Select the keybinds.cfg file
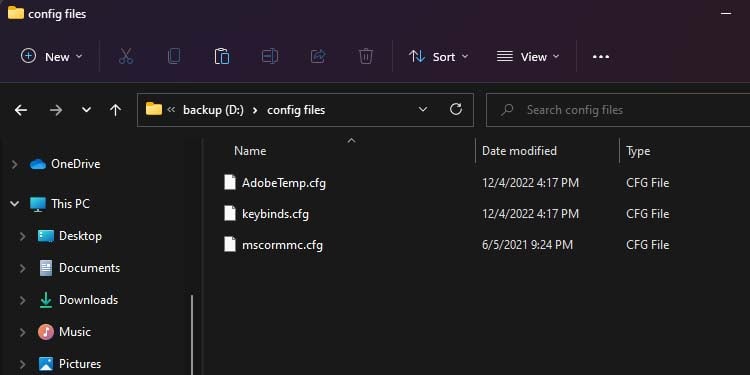The width and height of the screenshot is (750, 375). [x=275, y=214]
